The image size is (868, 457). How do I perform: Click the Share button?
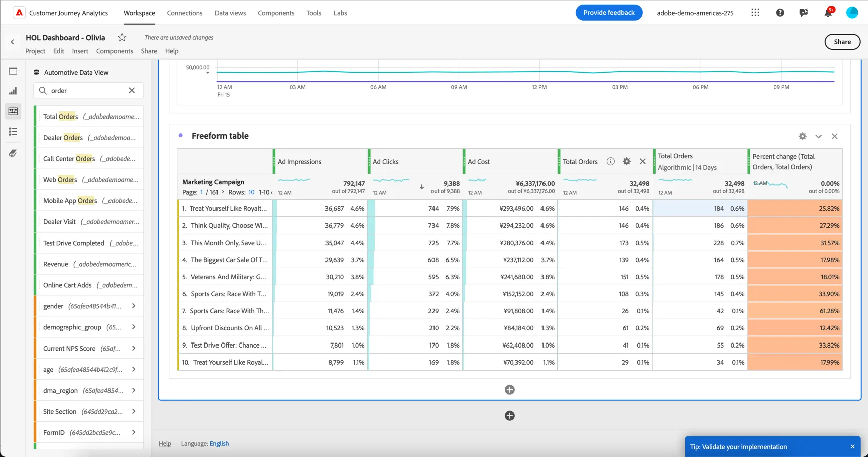click(x=842, y=42)
